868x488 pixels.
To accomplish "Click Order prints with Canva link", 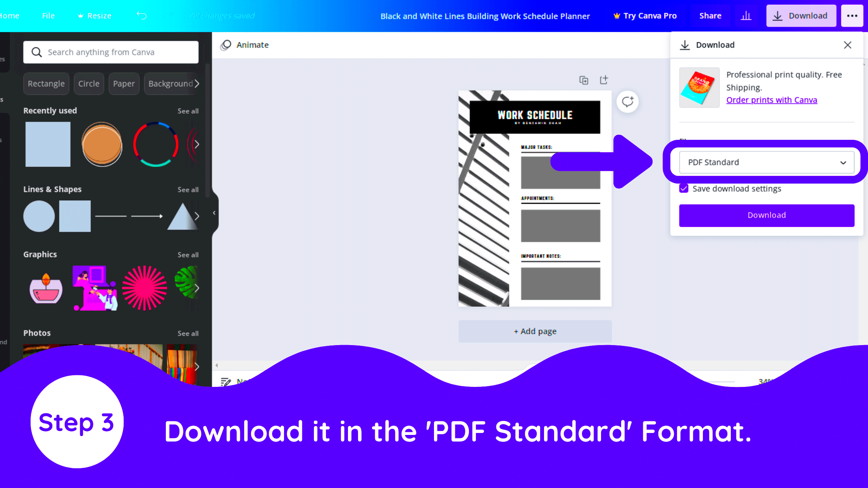I will pyautogui.click(x=772, y=100).
